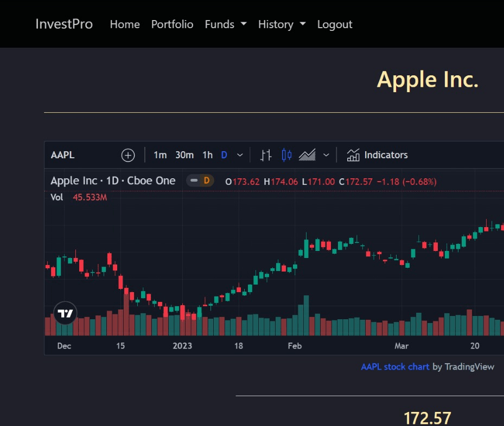Screen dimensions: 504x426
Task: Open the chart style dropdown chevron
Action: click(326, 155)
